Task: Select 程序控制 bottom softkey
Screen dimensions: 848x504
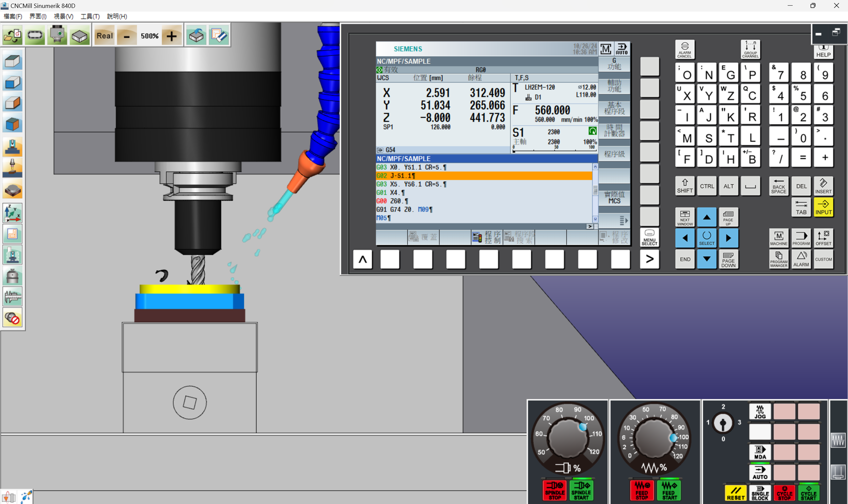Action: (487, 237)
